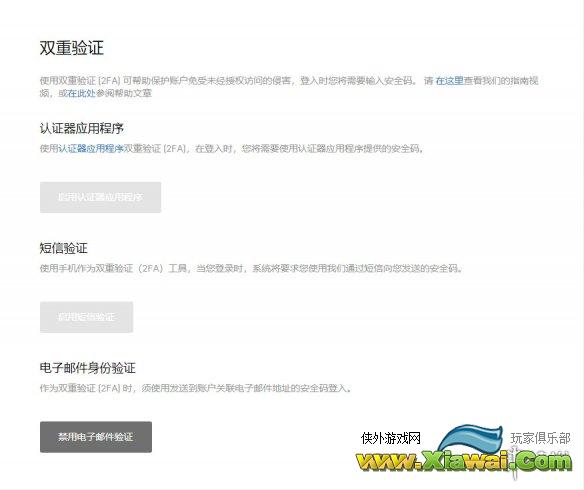Click the 2FA intro paragraph about 安全码

point(289,87)
